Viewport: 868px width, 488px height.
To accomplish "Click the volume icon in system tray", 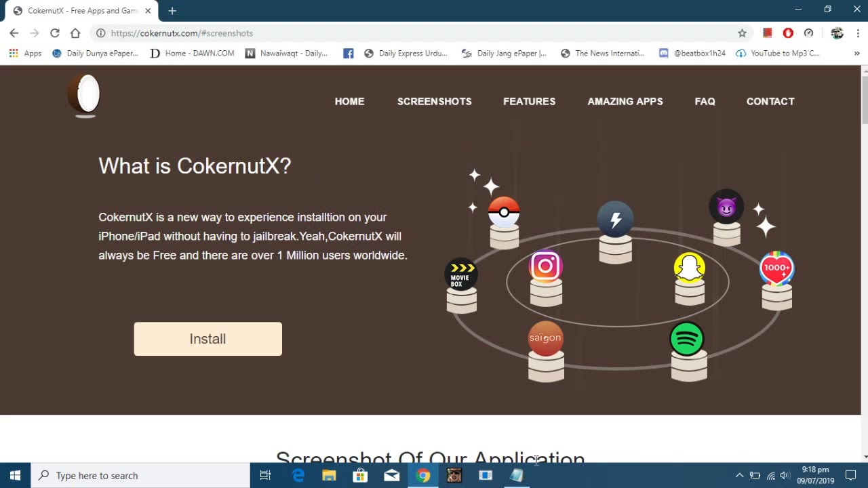I will [x=785, y=475].
